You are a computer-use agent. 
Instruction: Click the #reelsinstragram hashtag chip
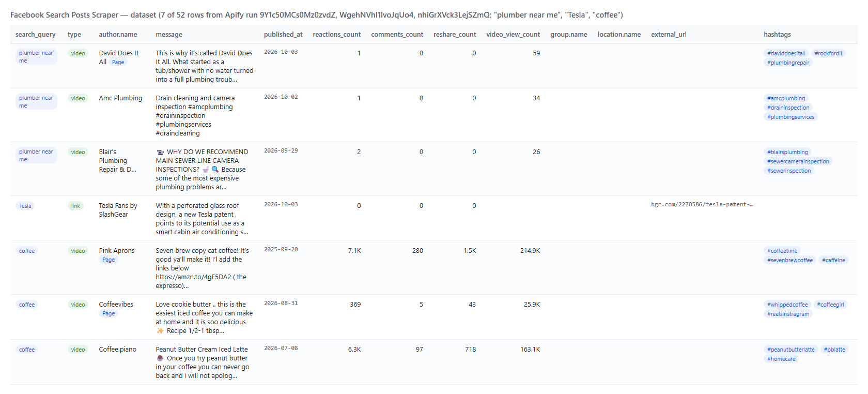tap(788, 314)
